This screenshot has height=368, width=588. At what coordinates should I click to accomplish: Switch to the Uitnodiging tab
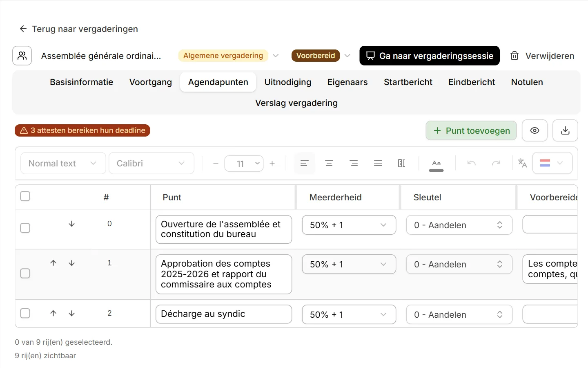pos(288,82)
